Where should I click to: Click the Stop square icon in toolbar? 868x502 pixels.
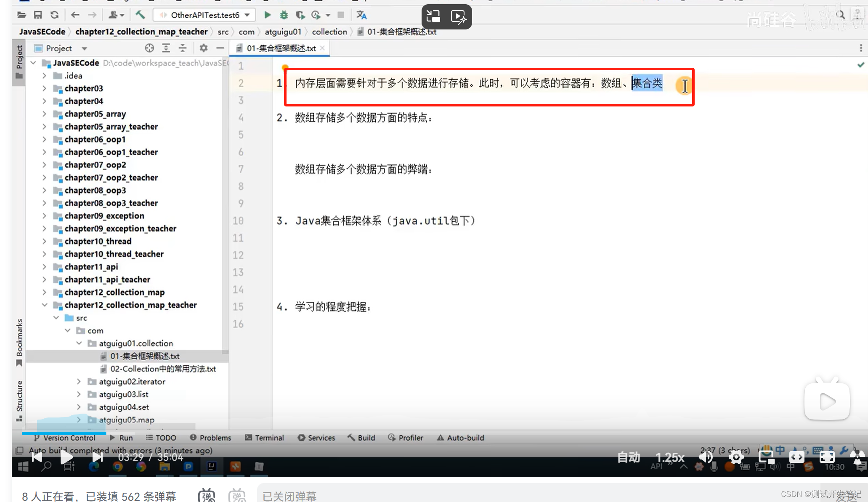[341, 15]
